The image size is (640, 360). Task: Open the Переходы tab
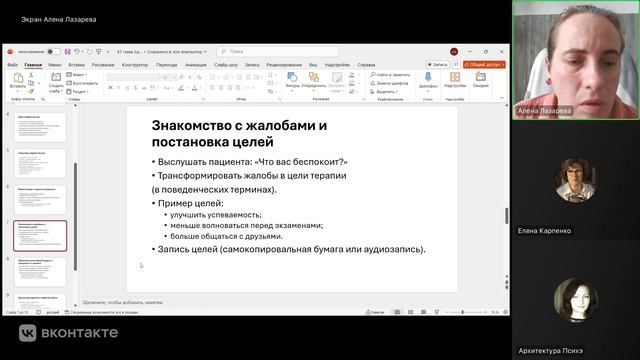pyautogui.click(x=167, y=65)
